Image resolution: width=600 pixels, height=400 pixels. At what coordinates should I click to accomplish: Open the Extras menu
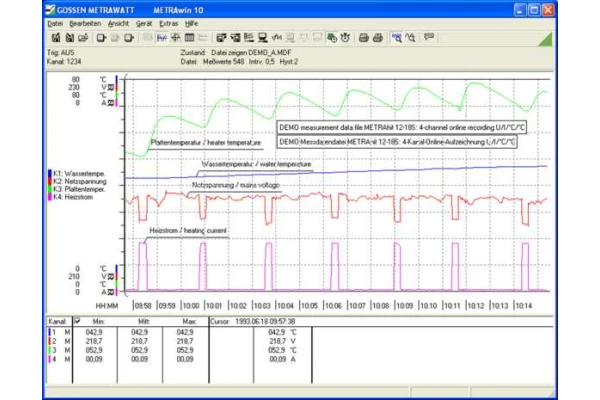[169, 24]
